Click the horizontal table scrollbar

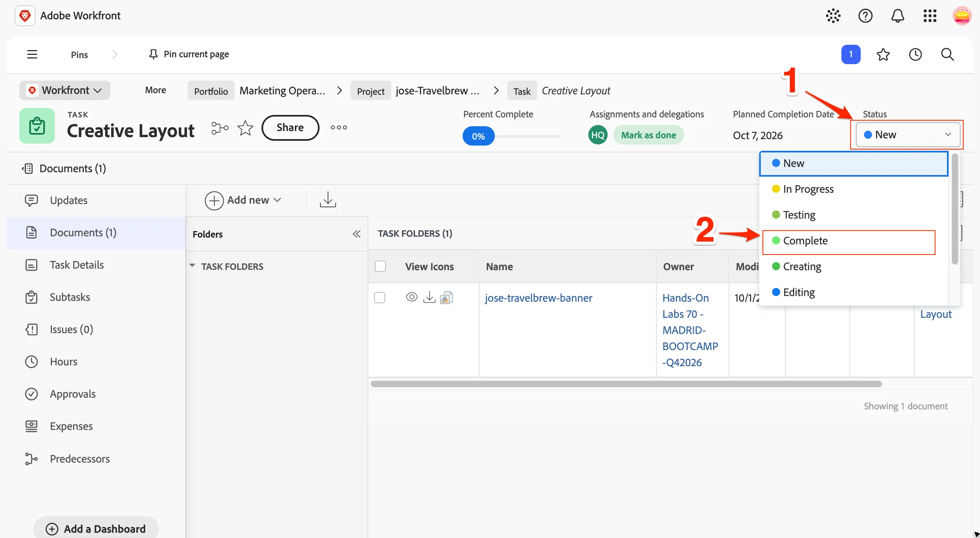point(626,384)
